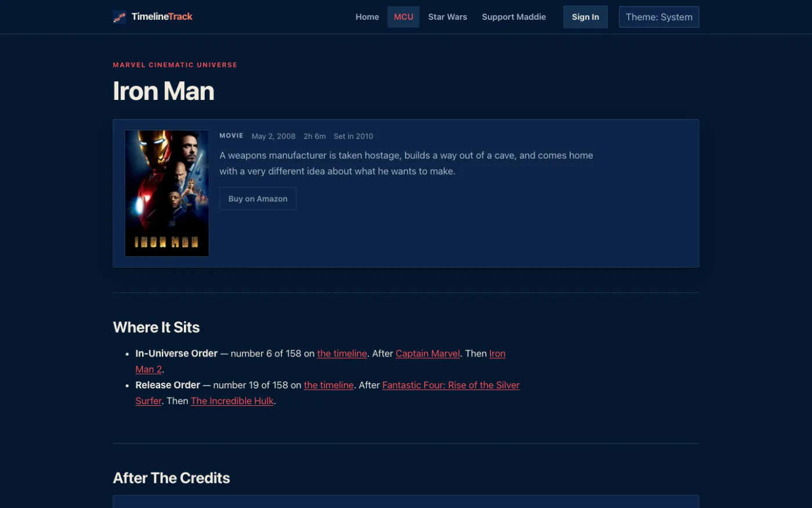
Task: Click the Buy on Amazon button
Action: pos(258,199)
